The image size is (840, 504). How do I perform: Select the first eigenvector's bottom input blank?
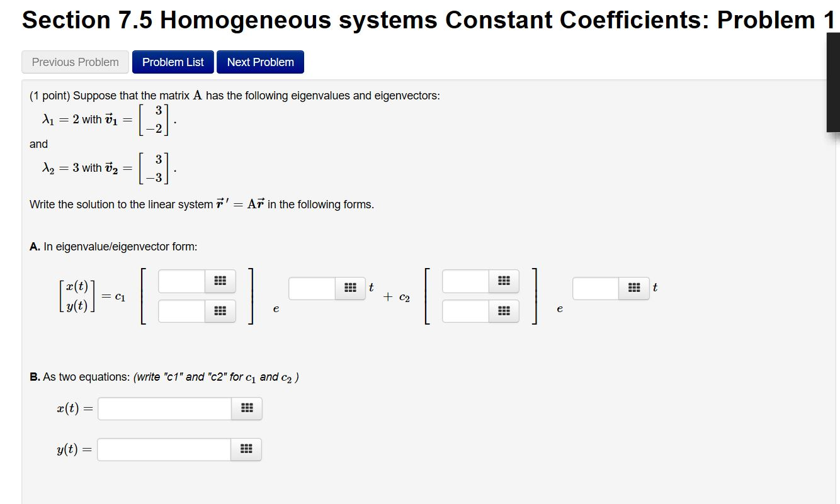tap(183, 310)
